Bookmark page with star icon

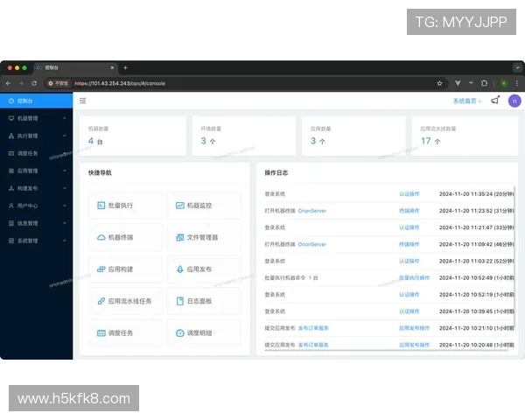click(x=439, y=83)
